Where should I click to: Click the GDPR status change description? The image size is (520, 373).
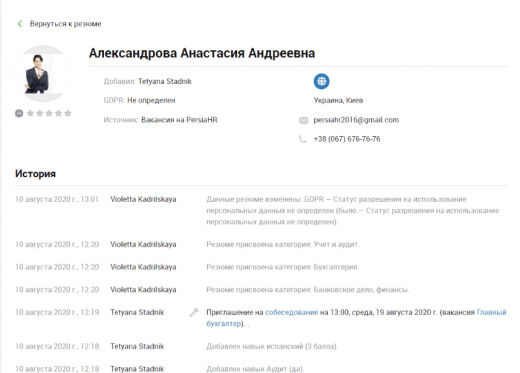click(x=353, y=211)
